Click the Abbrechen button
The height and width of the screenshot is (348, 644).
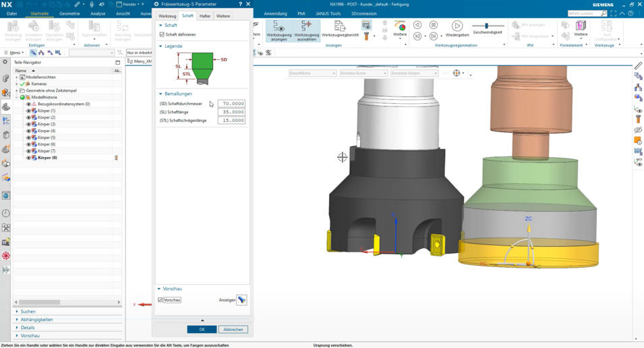pos(233,330)
